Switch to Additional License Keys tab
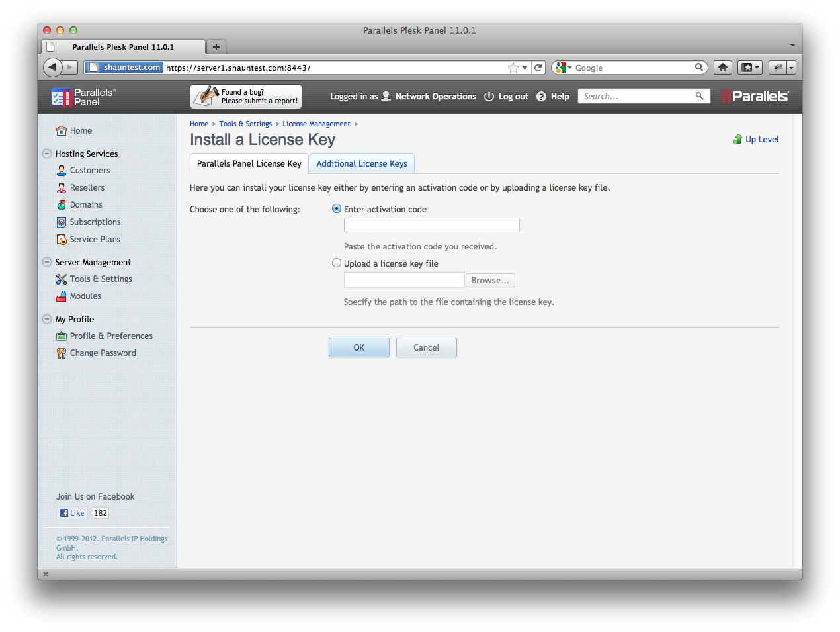Viewport: 840px width, 632px height. pyautogui.click(x=362, y=164)
